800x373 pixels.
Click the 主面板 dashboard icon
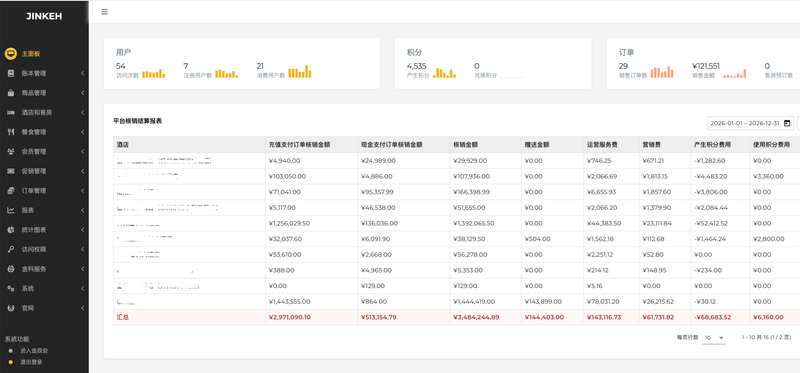(11, 54)
